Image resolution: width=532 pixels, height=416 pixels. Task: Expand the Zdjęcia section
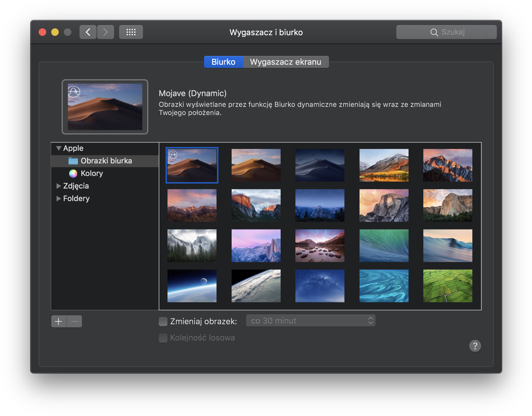[59, 186]
